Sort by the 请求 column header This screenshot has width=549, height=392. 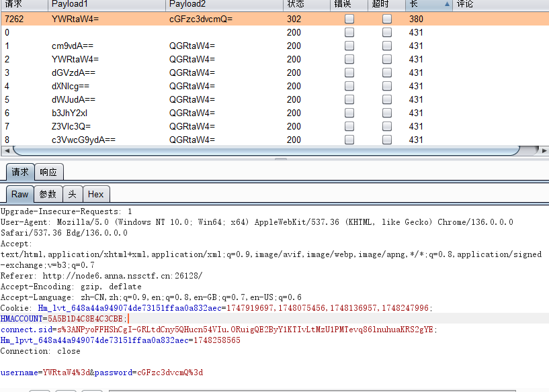[24, 4]
